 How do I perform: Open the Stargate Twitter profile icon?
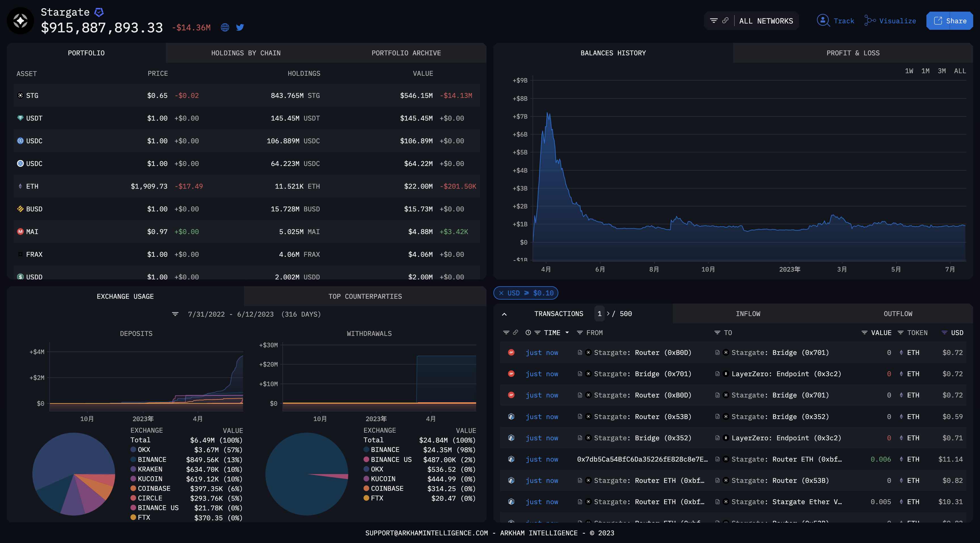(x=240, y=28)
